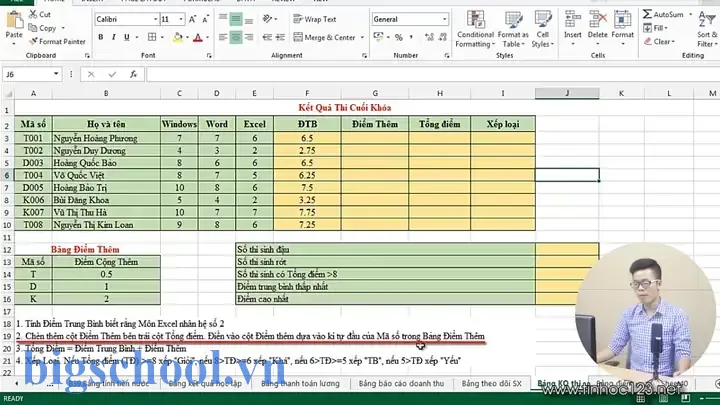Click Delete cells button
Image resolution: width=720 pixels, height=405 pixels.
pyautogui.click(x=597, y=28)
